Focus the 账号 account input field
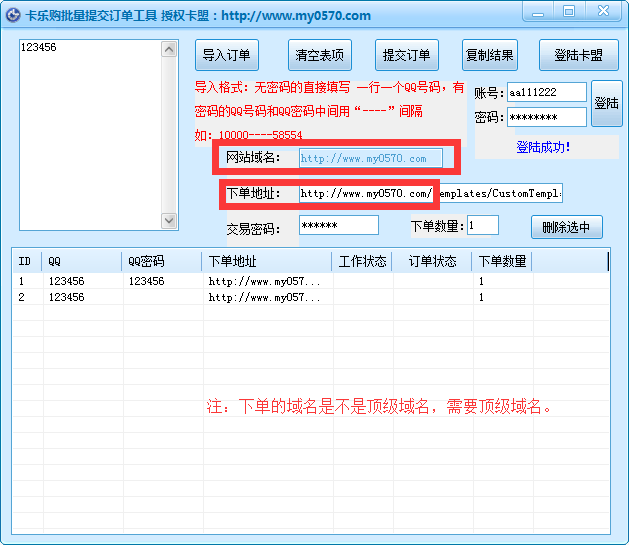This screenshot has height=545, width=629. pos(546,92)
